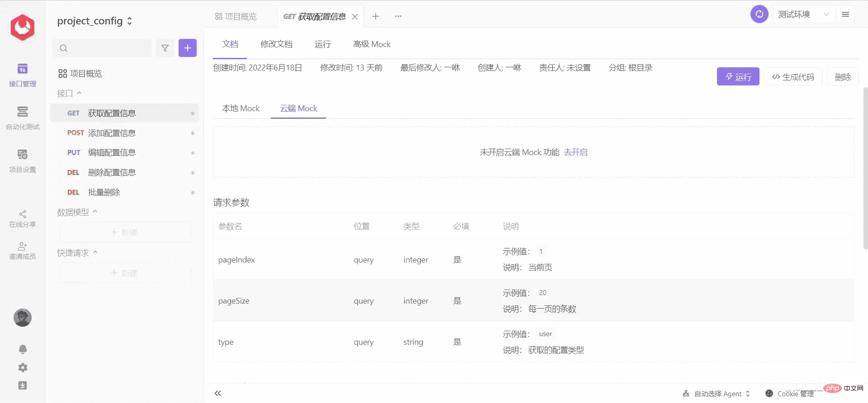
Task: Click the string type cell
Action: coord(413,342)
